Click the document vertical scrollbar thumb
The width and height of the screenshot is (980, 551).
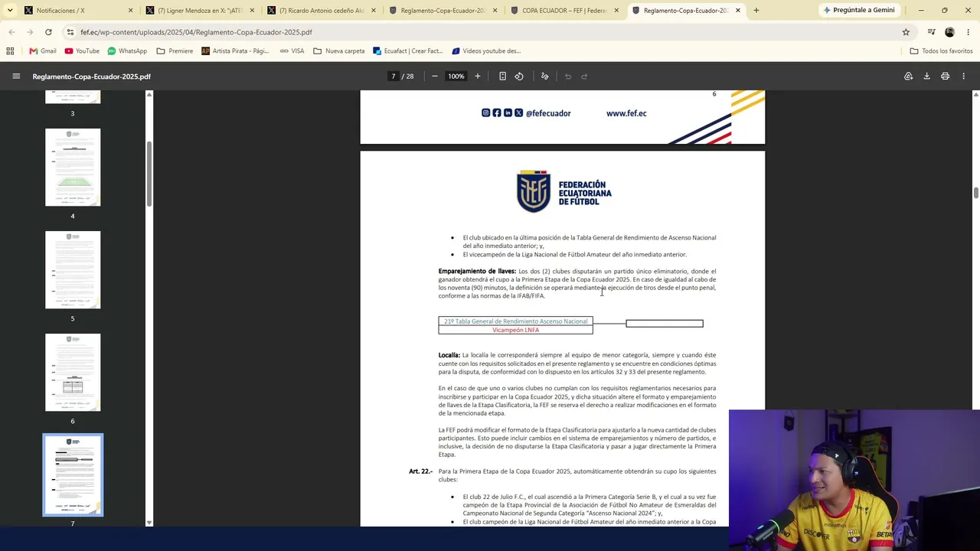(975, 192)
